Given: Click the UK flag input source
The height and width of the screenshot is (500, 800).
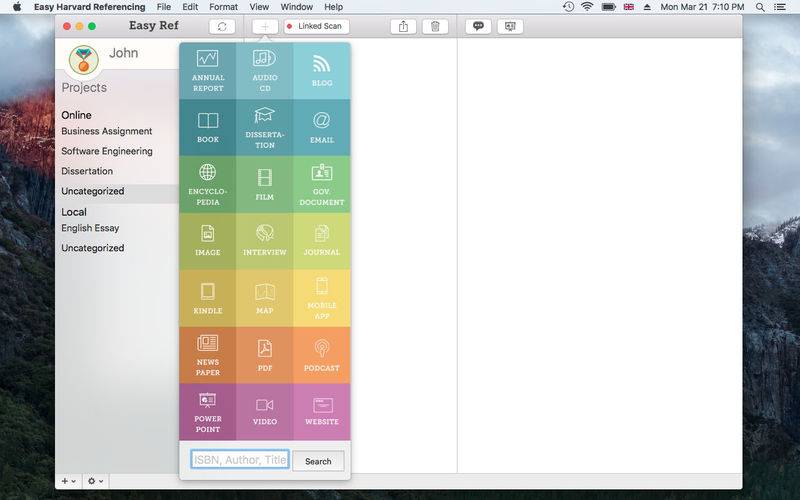Looking at the screenshot, I should tap(629, 7).
